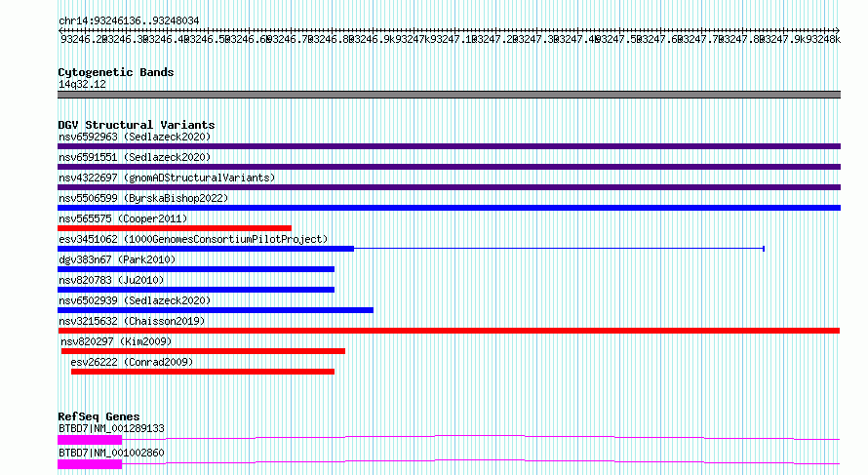The height and width of the screenshot is (475, 868).
Task: Select the nsv5506599 blue variant bar
Action: [x=449, y=208]
